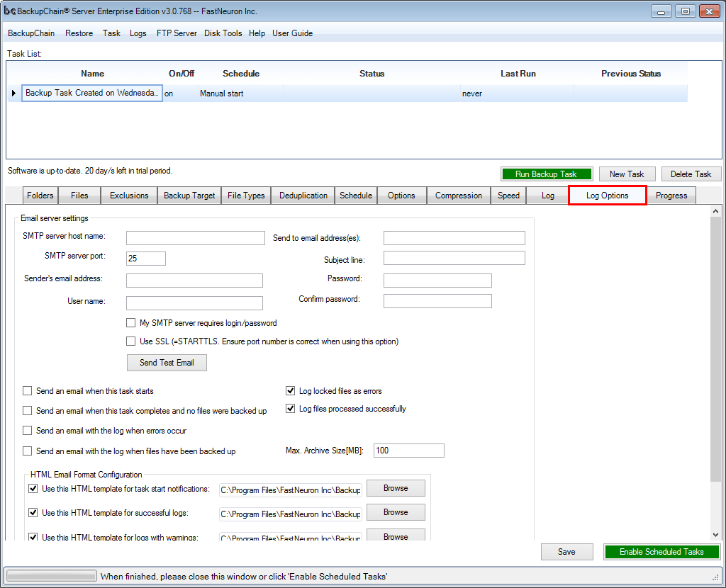Switch to the Files tab
This screenshot has height=588, width=726.
point(79,196)
